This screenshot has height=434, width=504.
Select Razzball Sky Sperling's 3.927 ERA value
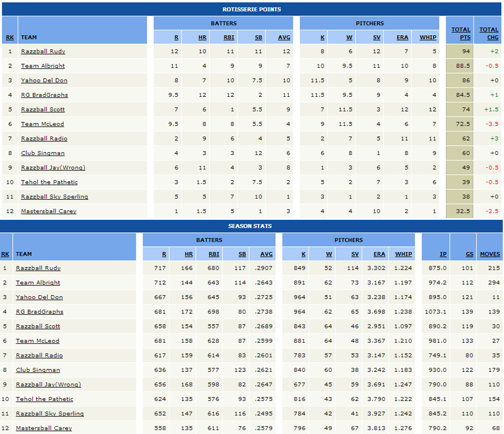click(376, 413)
